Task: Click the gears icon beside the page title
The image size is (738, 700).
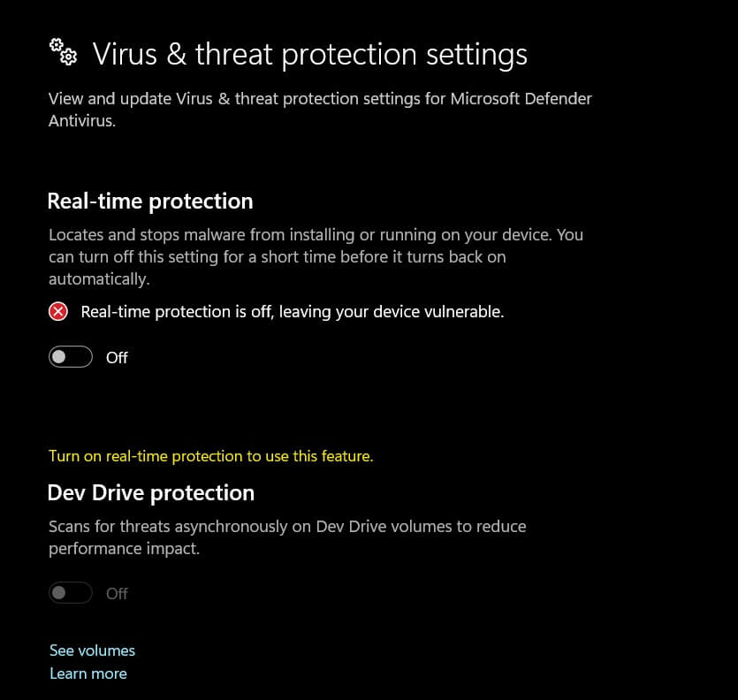Action: (x=62, y=52)
